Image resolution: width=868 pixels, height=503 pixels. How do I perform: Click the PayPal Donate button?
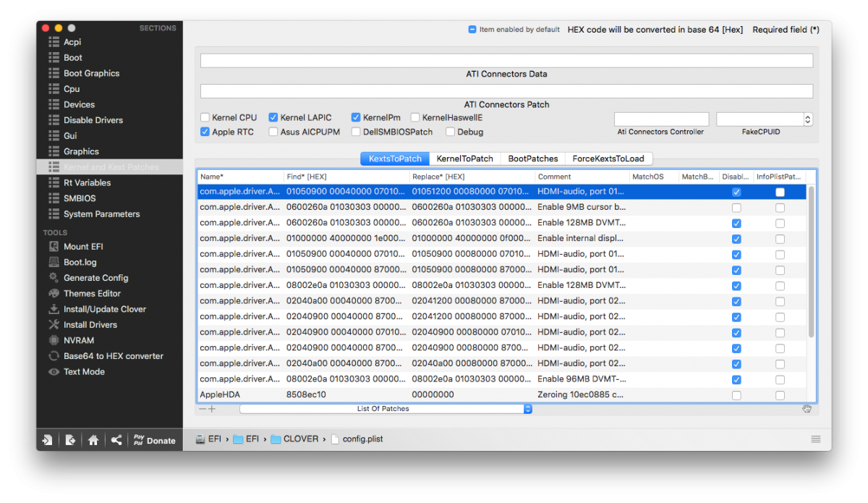click(154, 440)
